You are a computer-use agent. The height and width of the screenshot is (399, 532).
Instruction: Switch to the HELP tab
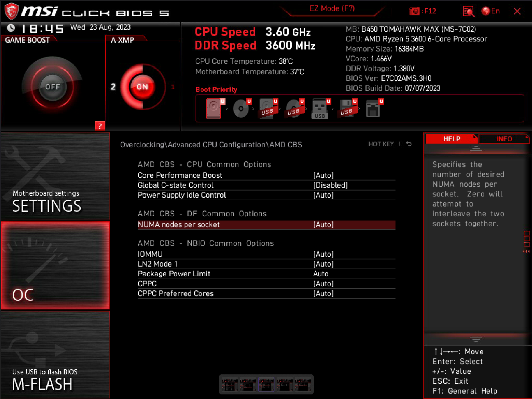[x=452, y=139]
